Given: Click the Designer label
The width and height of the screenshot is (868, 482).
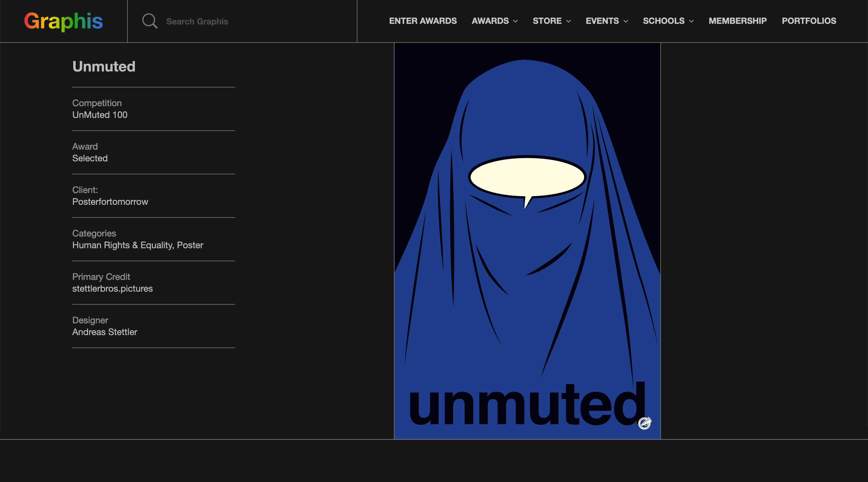Looking at the screenshot, I should pos(90,320).
